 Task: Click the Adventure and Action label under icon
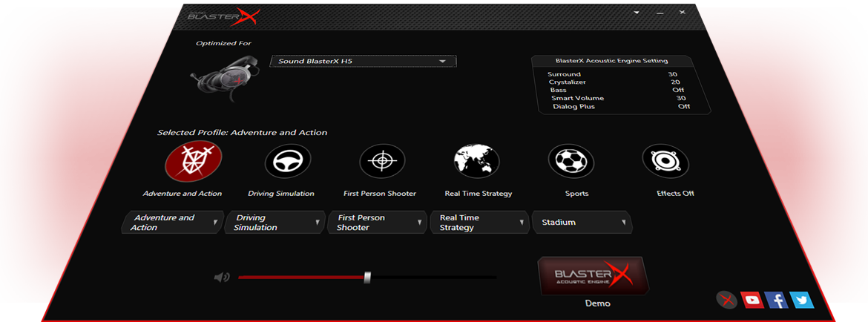click(x=182, y=194)
